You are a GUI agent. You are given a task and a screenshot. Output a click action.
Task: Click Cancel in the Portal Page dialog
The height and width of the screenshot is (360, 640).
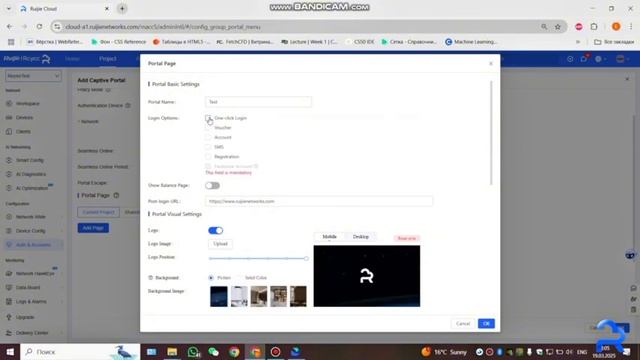463,324
